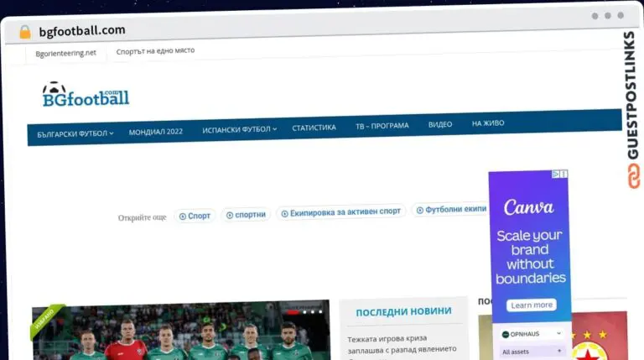Click the BGfootball.com logo
This screenshot has height=360, width=644.
pos(86,95)
